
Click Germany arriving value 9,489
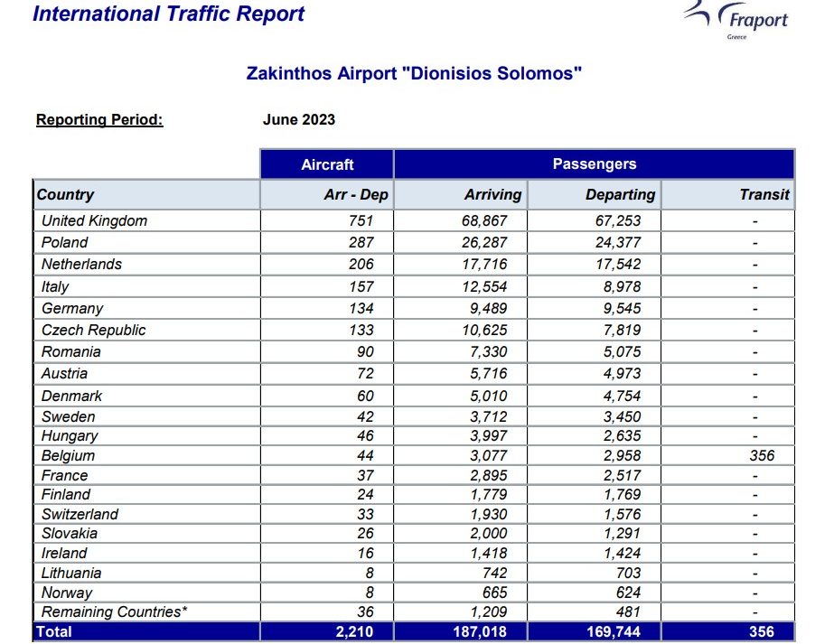click(489, 308)
